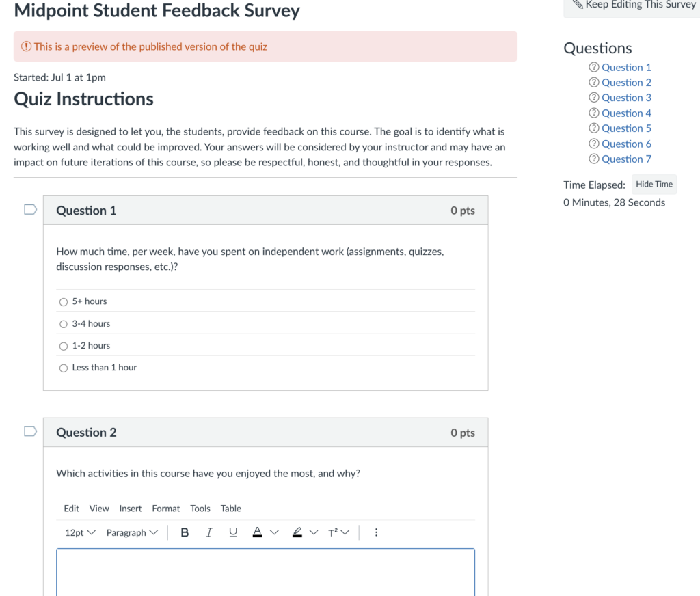Screen dimensions: 700x596
Task: Select the 1-2 hours option
Action: (64, 346)
